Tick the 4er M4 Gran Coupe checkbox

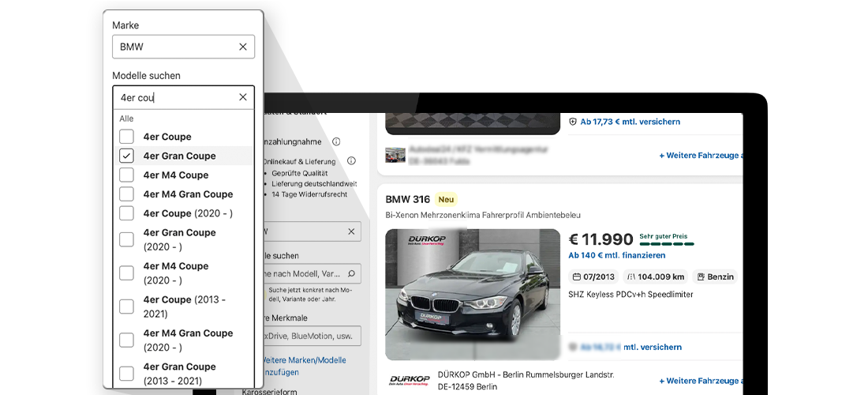[x=126, y=194]
